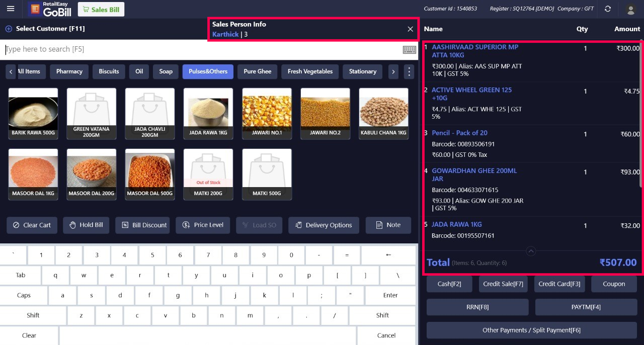Open Bill Discount
Viewport: 644px width, 345px height.
[x=142, y=225]
